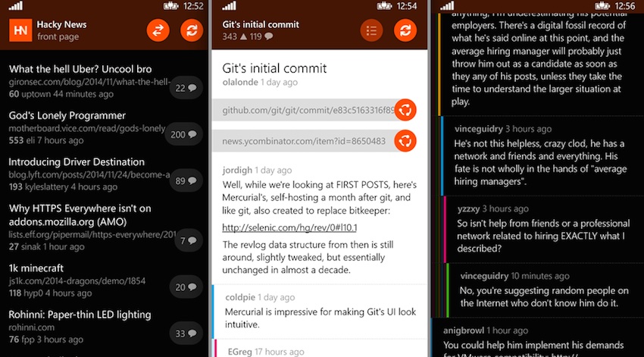Tap 'motherboard.vice.com/read/gods-lonely' URL text
The image size is (644, 357).
(87, 128)
